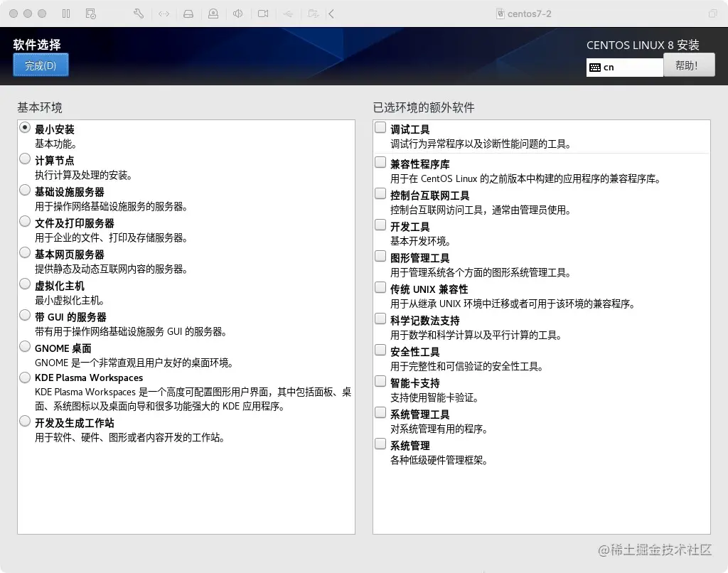
Task: Open VM settings wrench icon
Action: [x=139, y=14]
